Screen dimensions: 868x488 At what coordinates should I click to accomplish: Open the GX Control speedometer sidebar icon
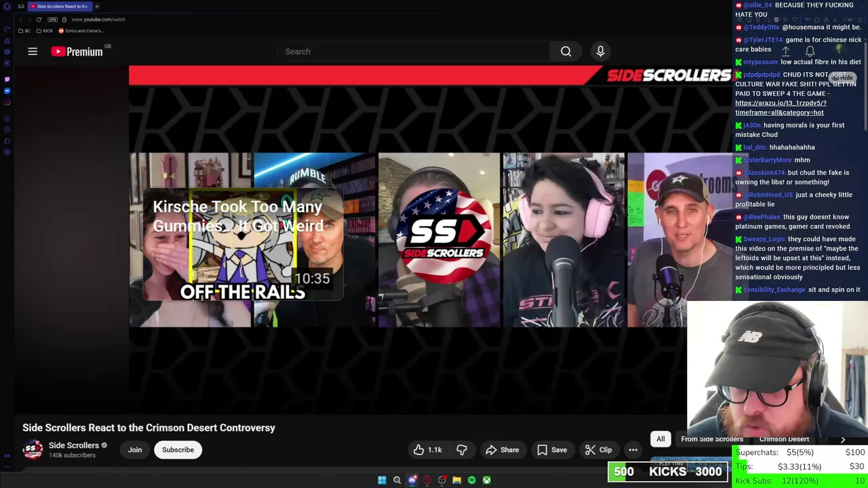point(7,29)
